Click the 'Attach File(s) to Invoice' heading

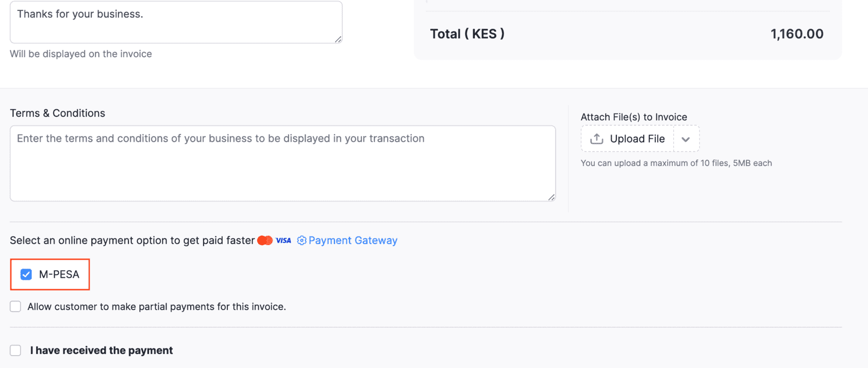tap(634, 117)
